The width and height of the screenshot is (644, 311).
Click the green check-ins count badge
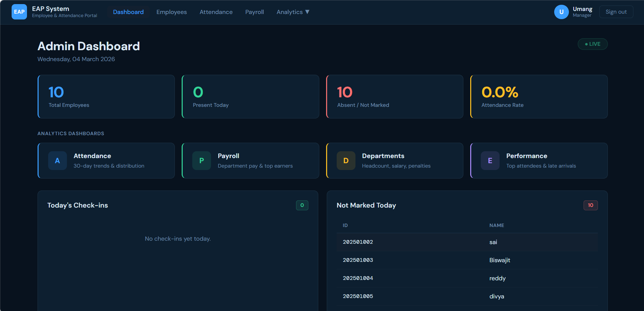pyautogui.click(x=302, y=205)
